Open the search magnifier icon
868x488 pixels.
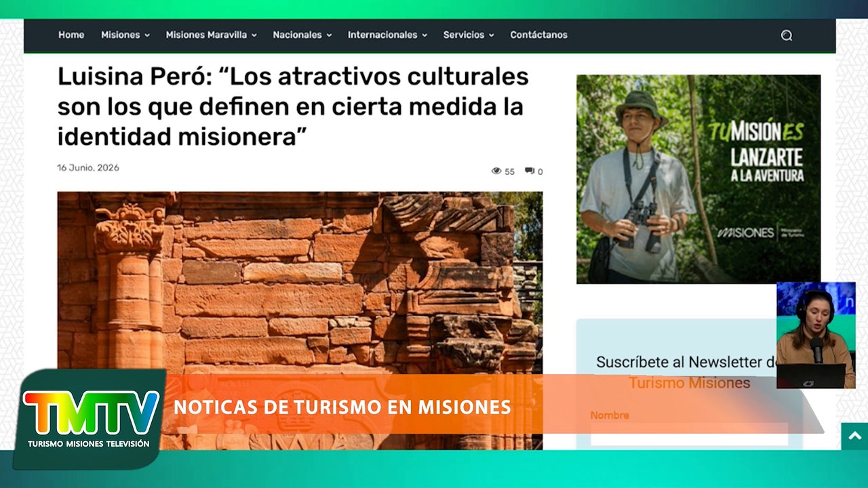click(x=787, y=35)
